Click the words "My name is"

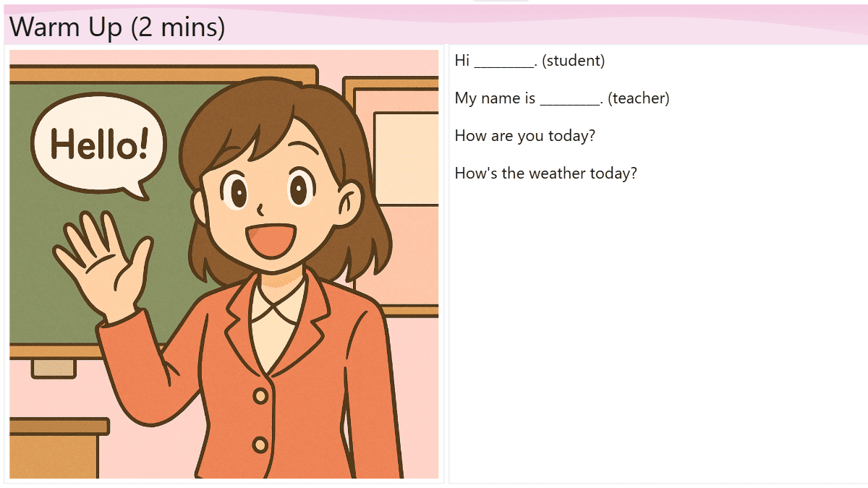495,99
